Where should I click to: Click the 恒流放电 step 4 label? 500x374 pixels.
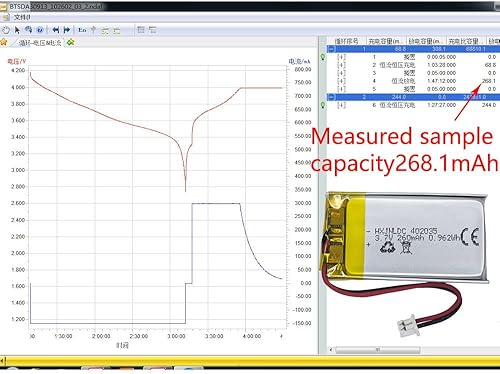[x=403, y=81]
